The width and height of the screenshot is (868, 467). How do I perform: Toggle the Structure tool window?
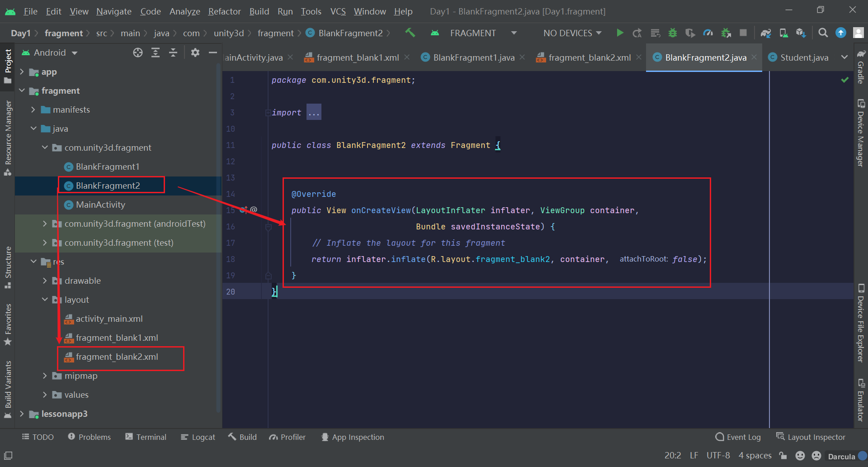tap(8, 267)
